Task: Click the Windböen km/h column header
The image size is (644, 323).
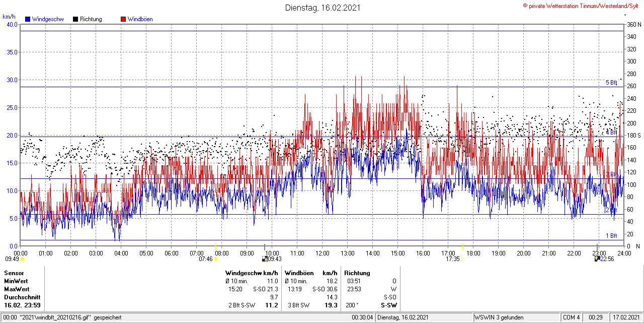Action: click(311, 273)
